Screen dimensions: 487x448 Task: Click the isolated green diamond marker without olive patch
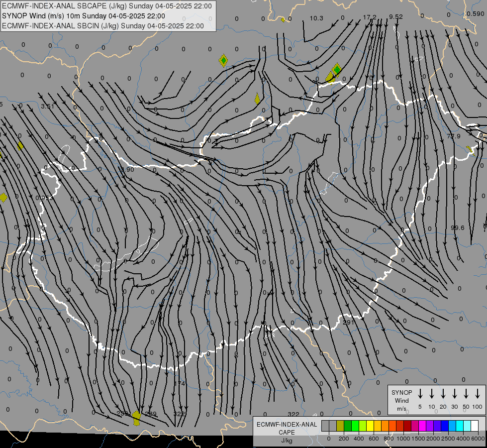tap(223, 60)
